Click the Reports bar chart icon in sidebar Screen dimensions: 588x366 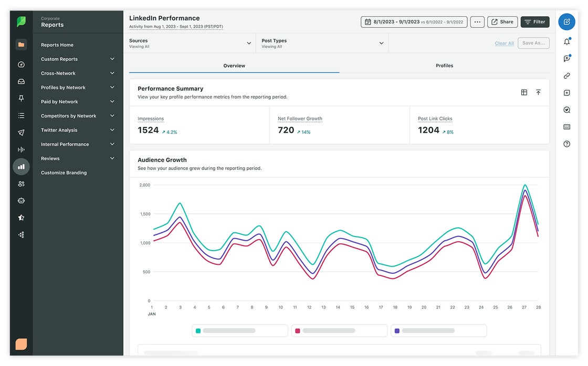coord(21,167)
